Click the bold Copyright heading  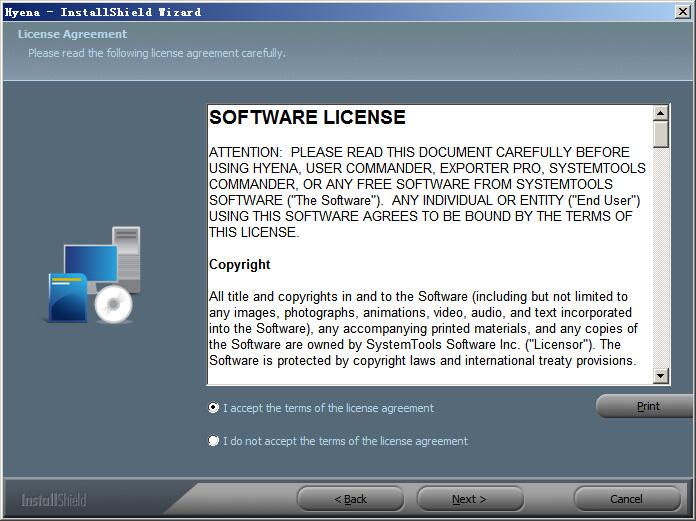point(240,264)
